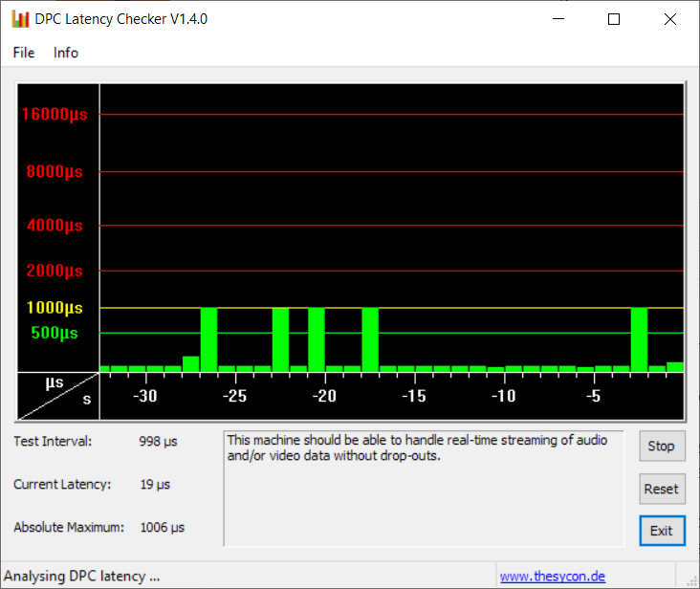
Task: Click the Reset button
Action: (x=662, y=489)
